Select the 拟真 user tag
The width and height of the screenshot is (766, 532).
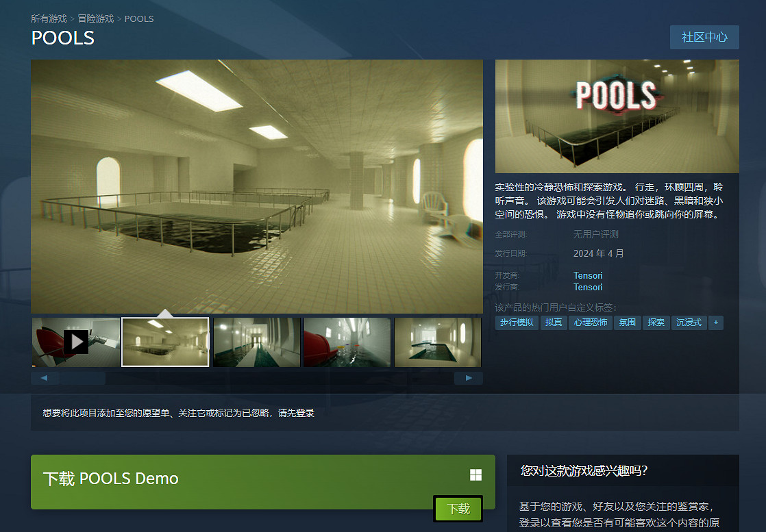coord(554,322)
